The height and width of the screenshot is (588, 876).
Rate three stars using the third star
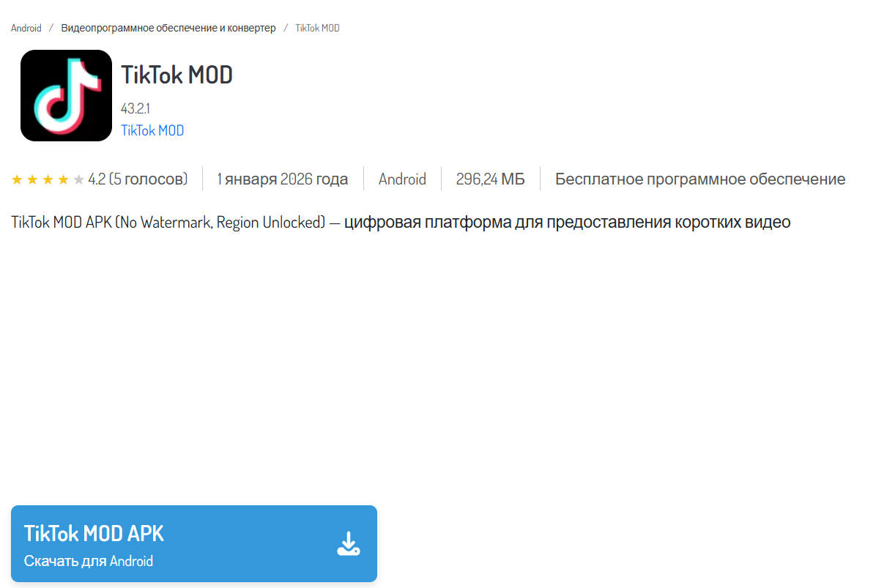[48, 179]
